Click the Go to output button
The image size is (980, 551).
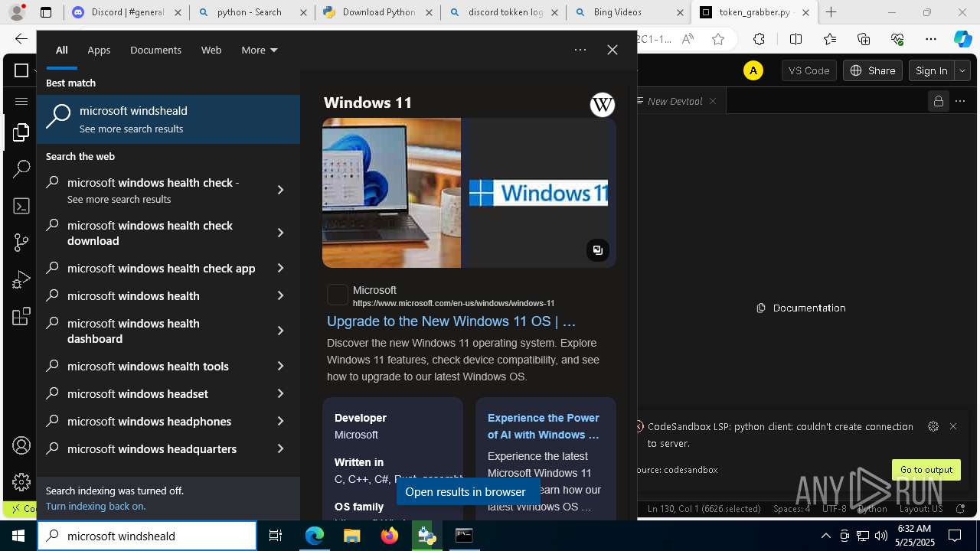point(926,470)
